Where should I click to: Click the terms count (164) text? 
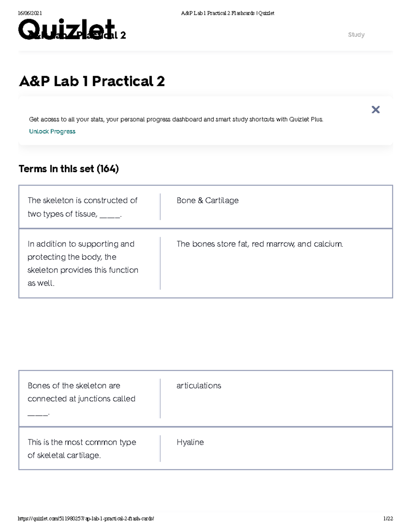(108, 169)
